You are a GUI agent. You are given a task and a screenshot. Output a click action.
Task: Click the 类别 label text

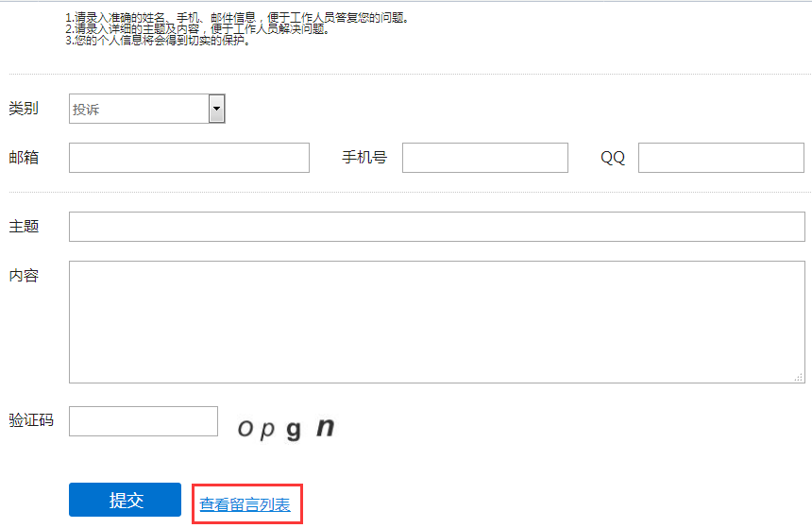(24, 109)
